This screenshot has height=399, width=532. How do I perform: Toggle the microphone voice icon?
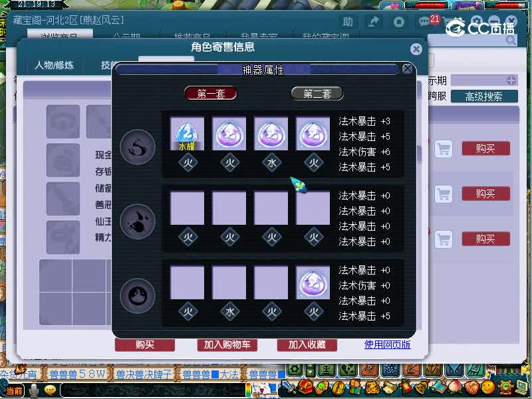click(x=33, y=390)
